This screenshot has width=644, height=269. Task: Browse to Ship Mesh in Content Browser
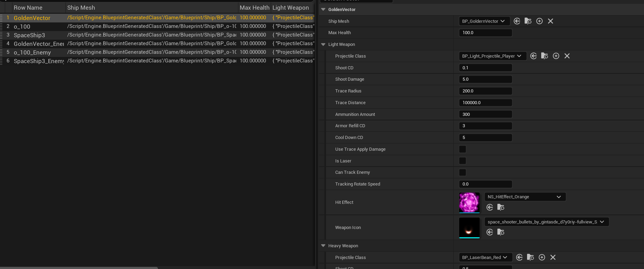click(528, 21)
